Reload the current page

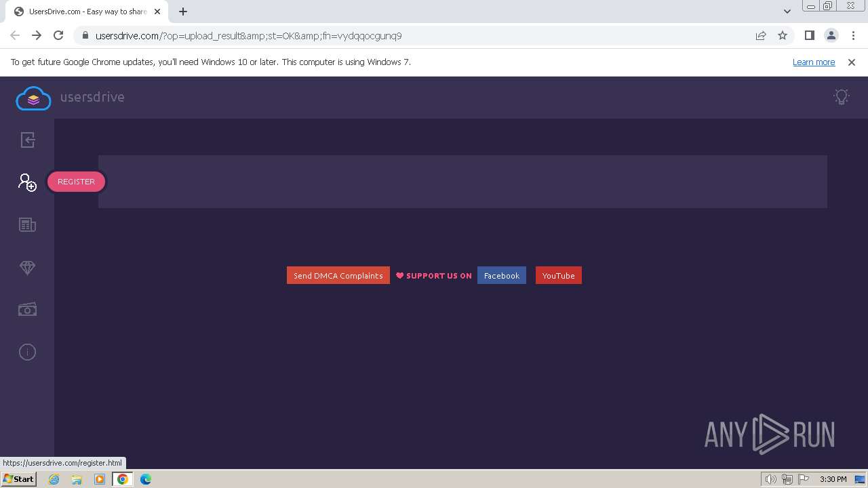tap(58, 36)
